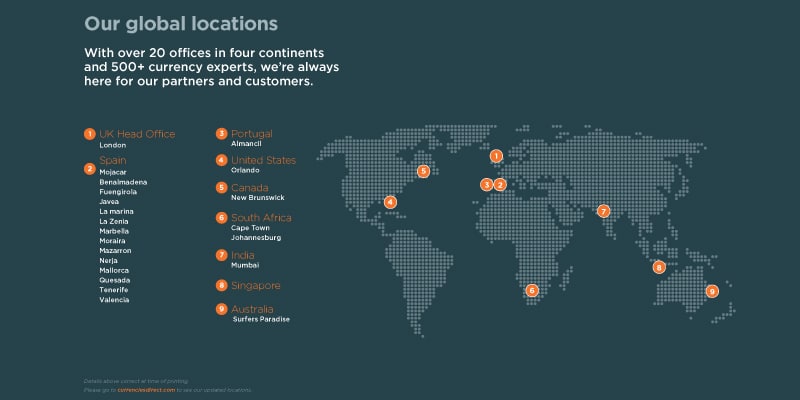Click the New Brunswick office entry

coord(258,197)
